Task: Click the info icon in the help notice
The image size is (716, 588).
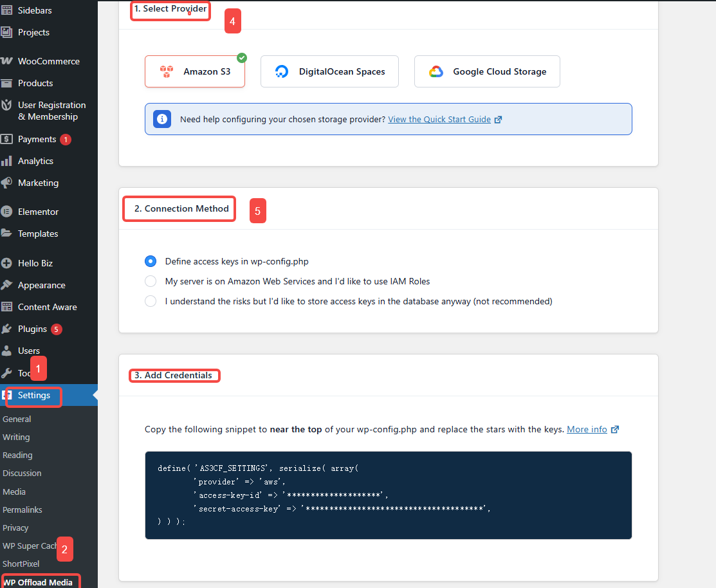Action: coord(161,119)
